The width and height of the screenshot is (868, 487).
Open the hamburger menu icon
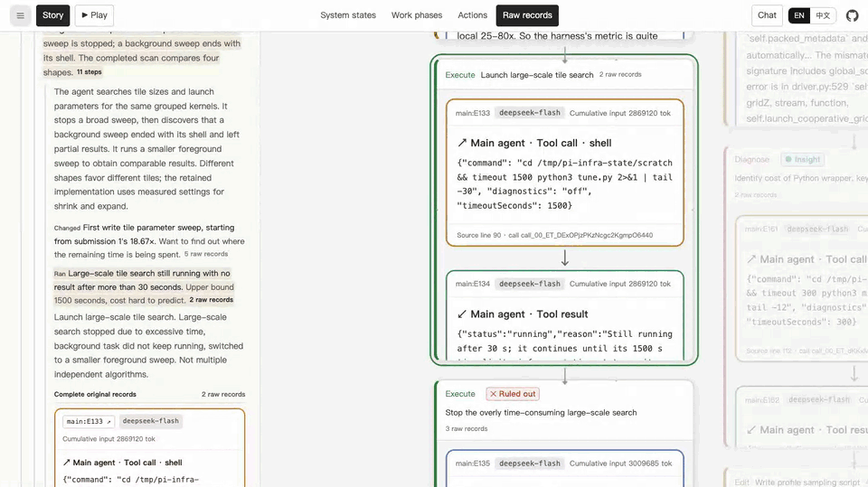click(21, 15)
